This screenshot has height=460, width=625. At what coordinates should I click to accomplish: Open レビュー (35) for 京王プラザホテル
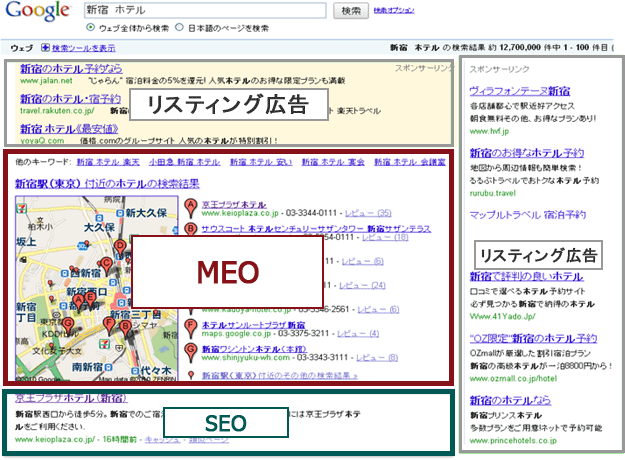tap(368, 213)
